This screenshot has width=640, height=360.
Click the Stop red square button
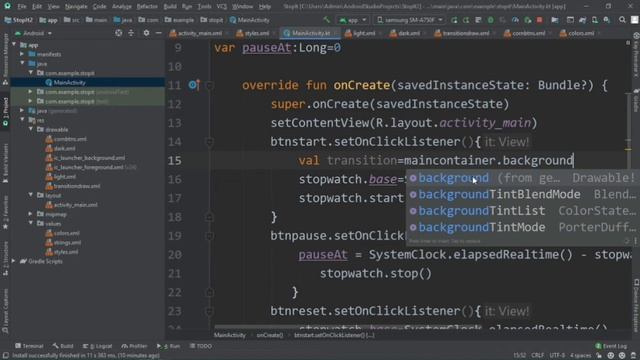click(x=540, y=20)
